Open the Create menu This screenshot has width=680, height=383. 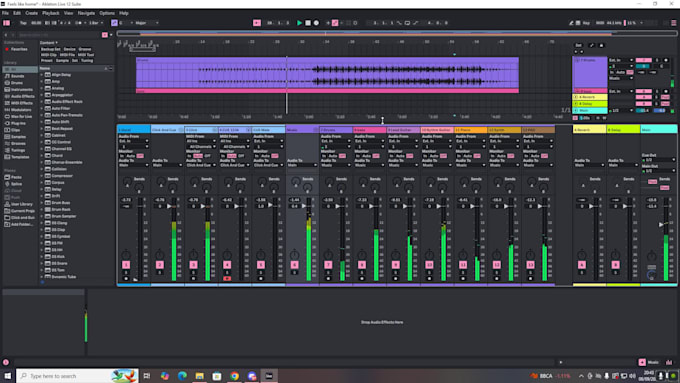[32, 13]
